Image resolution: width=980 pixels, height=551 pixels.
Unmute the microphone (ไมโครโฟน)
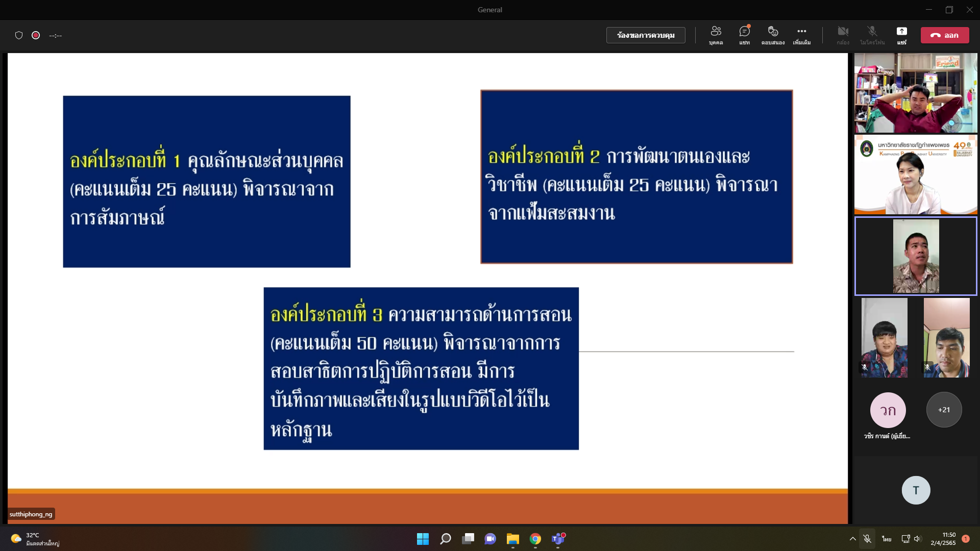872,35
